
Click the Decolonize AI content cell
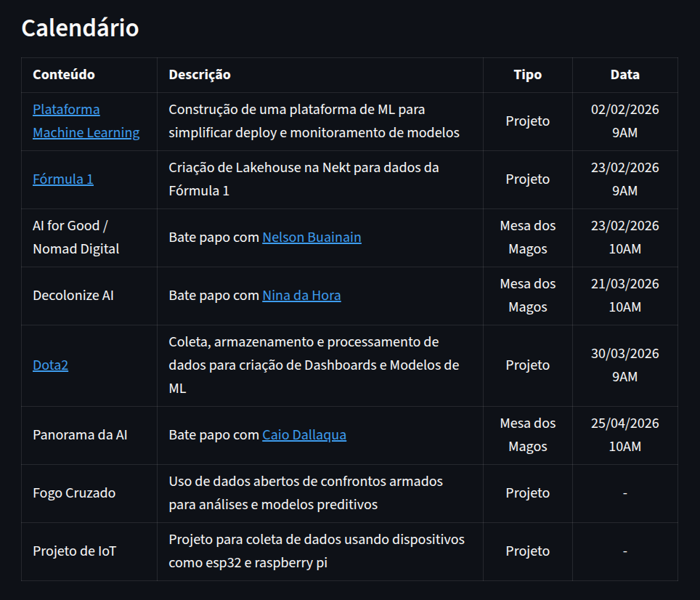(x=73, y=296)
